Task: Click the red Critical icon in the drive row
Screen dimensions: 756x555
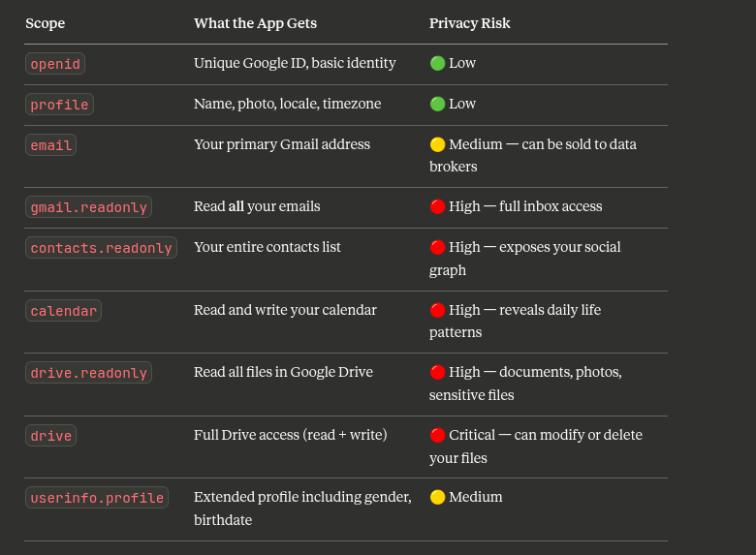Action: pos(437,435)
